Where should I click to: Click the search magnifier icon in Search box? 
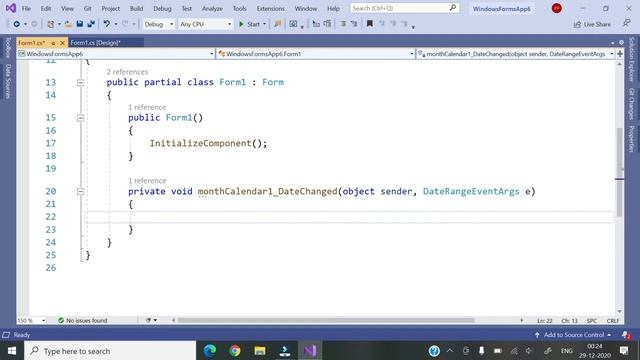tap(453, 8)
